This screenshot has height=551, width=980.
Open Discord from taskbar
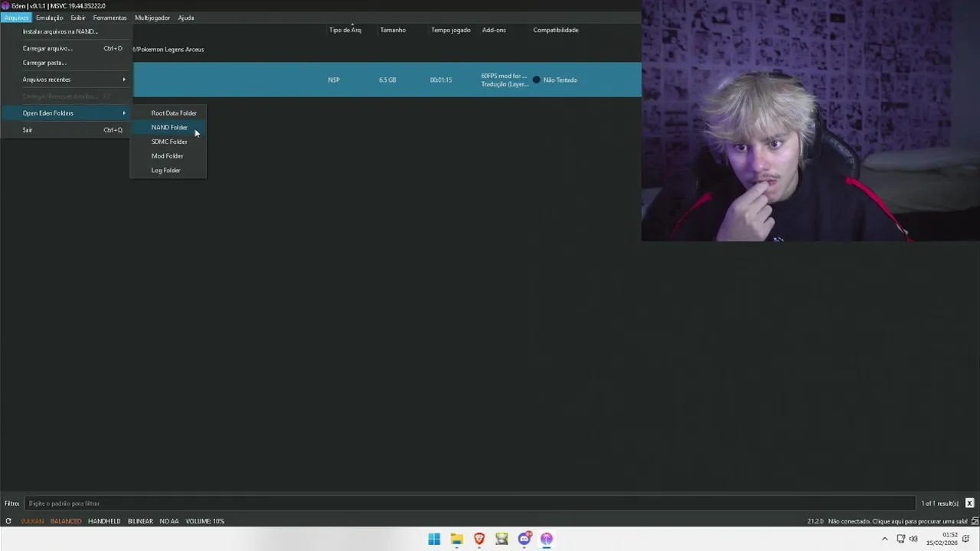[524, 539]
